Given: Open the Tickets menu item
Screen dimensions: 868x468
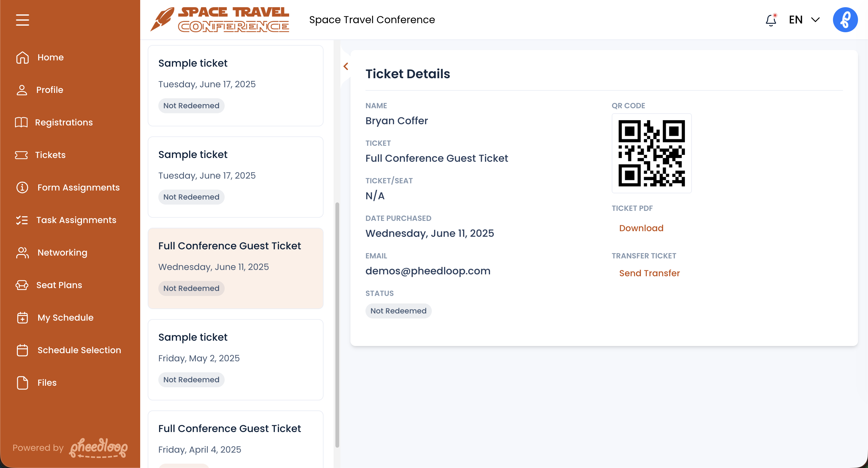Looking at the screenshot, I should (50, 155).
